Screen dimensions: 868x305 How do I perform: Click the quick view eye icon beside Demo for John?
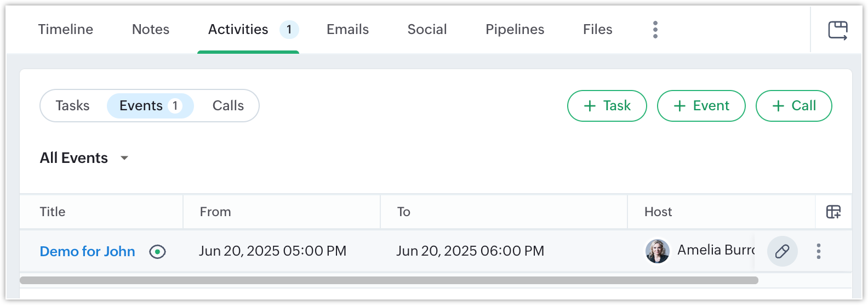(158, 252)
